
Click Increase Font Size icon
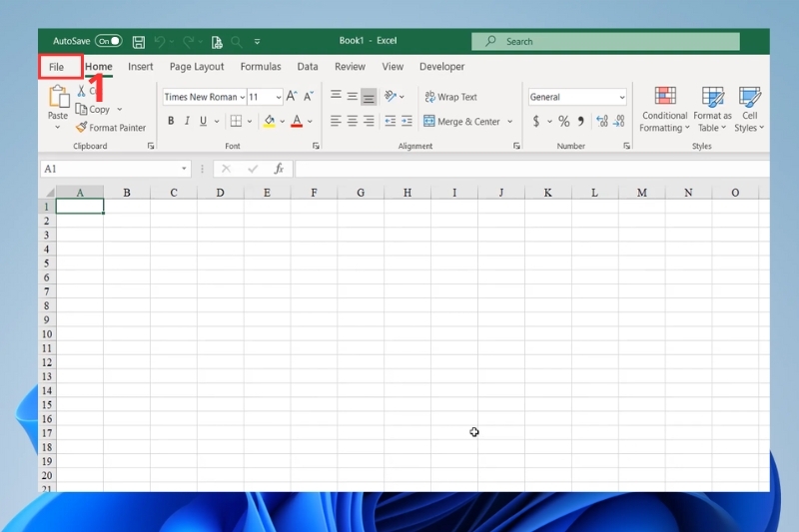click(x=292, y=96)
